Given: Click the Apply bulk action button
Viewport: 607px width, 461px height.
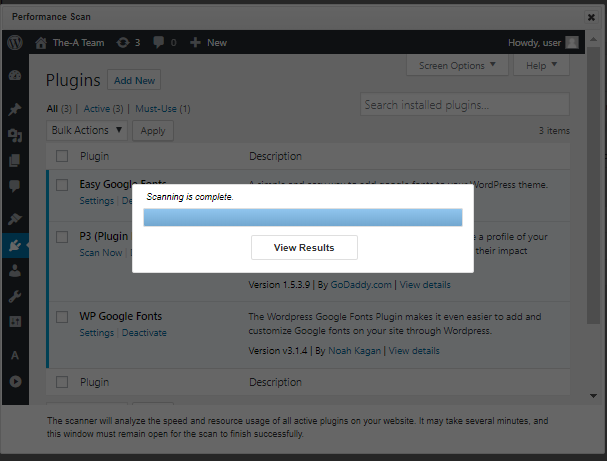Looking at the screenshot, I should [153, 131].
